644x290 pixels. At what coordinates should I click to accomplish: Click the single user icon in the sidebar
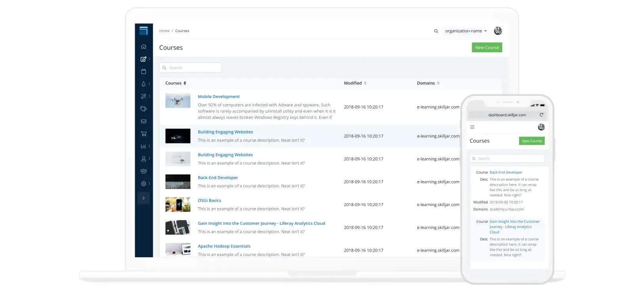pyautogui.click(x=143, y=158)
